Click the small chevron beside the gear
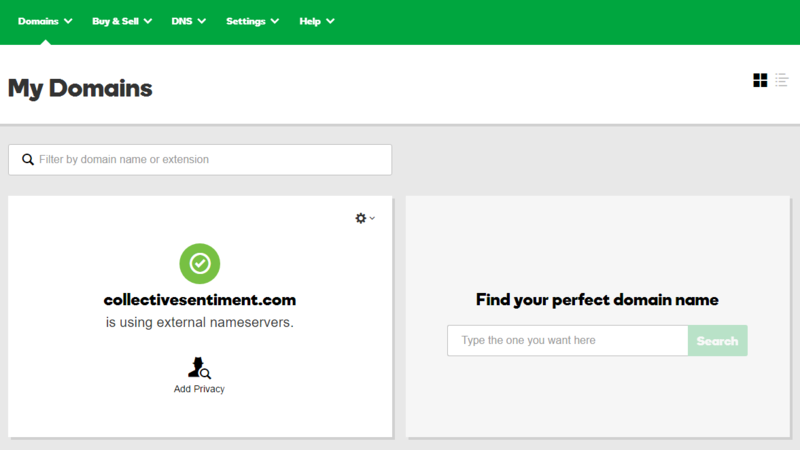 pos(373,218)
